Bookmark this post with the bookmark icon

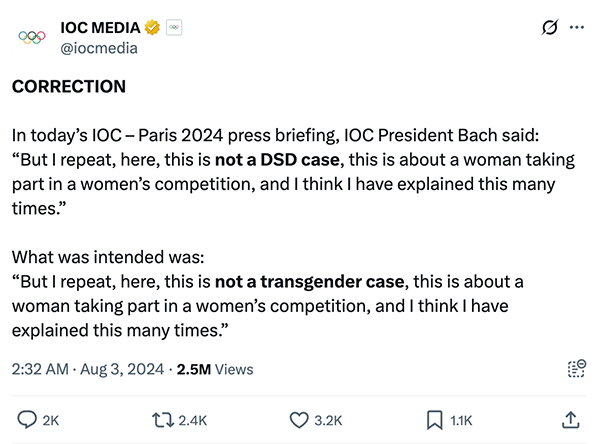433,419
